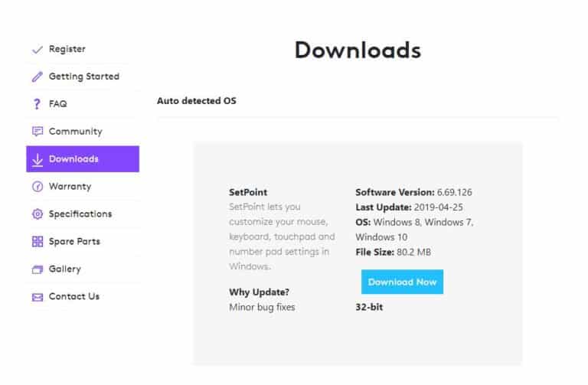Click the Specifications gear icon
Viewport: 588px width, 385px height.
coord(37,214)
